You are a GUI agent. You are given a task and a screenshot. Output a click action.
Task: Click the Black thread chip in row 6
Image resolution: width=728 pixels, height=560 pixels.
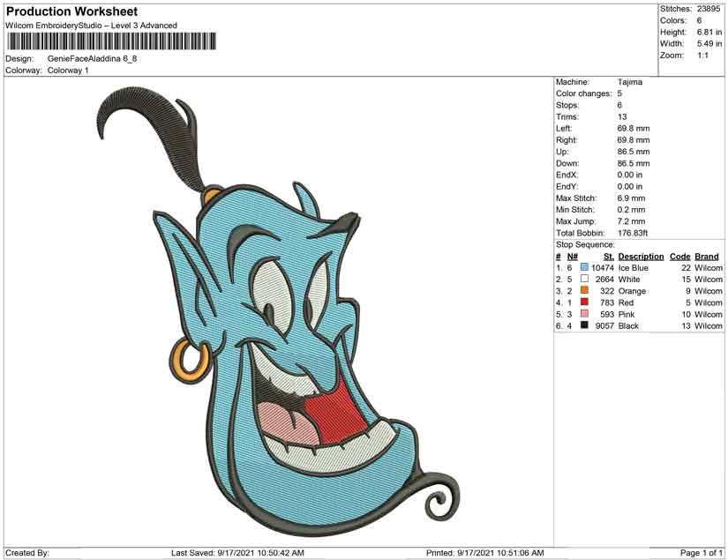pos(582,325)
